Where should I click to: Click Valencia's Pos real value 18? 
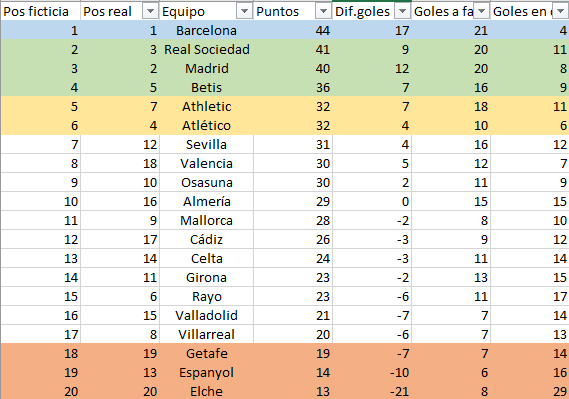[120, 163]
